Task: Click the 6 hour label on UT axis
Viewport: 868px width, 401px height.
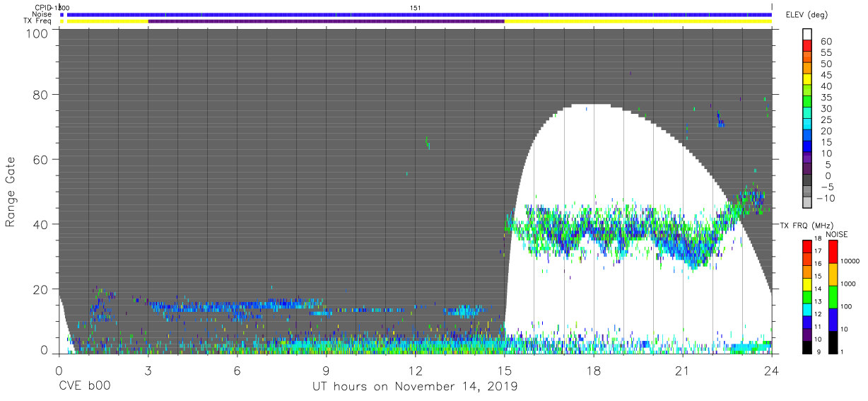Action: (237, 368)
